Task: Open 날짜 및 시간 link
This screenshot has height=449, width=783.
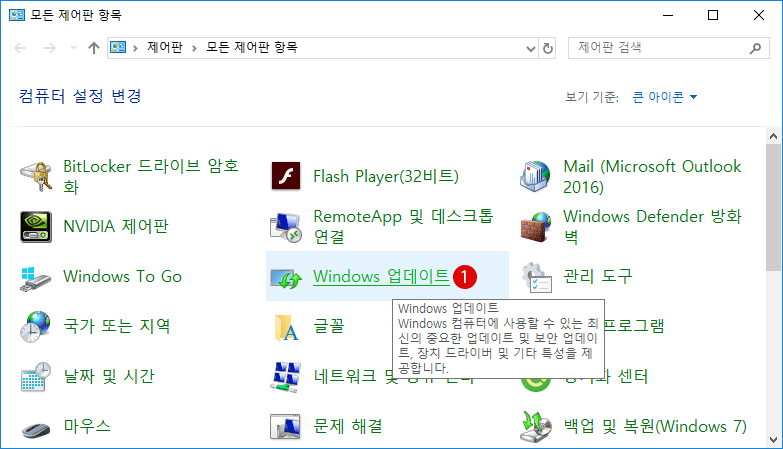Action: (x=109, y=376)
